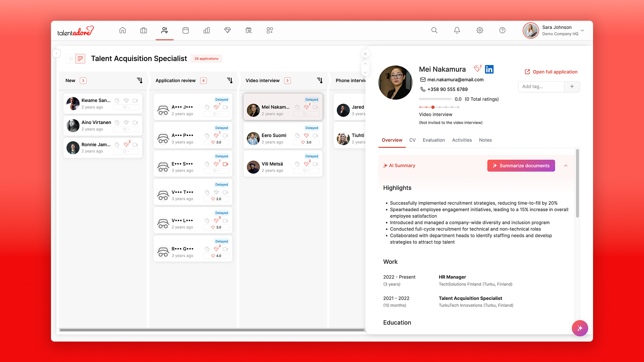Viewport: 644px width, 362px height.
Task: Open the notifications bell
Action: [x=457, y=30]
